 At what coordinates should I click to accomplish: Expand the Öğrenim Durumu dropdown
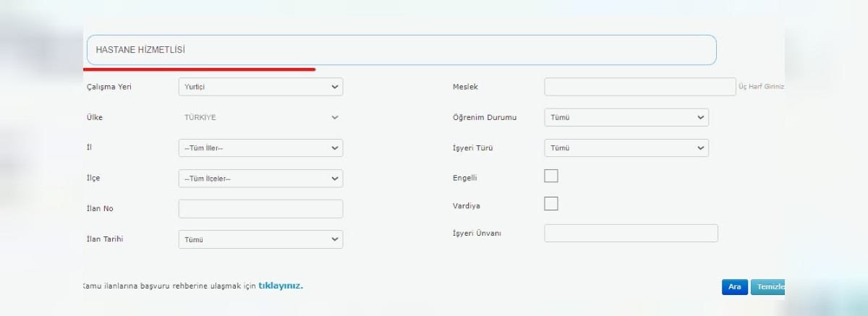click(x=626, y=117)
